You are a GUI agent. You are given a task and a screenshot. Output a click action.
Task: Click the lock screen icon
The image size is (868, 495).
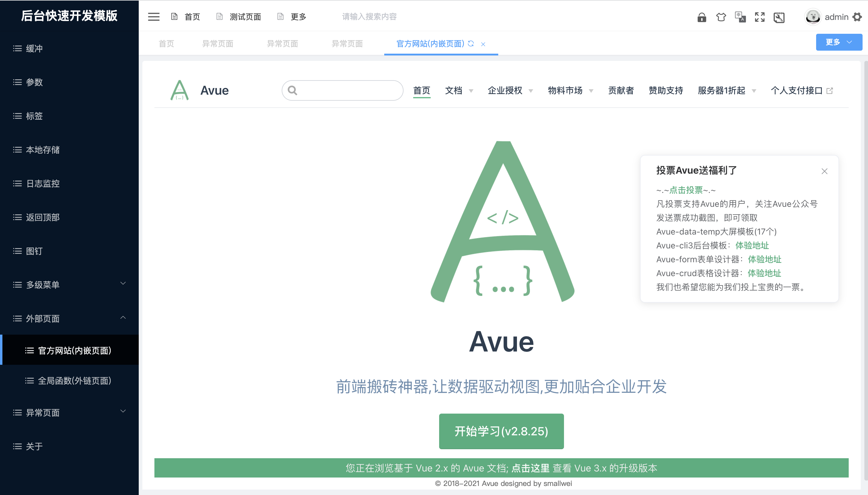click(x=701, y=17)
